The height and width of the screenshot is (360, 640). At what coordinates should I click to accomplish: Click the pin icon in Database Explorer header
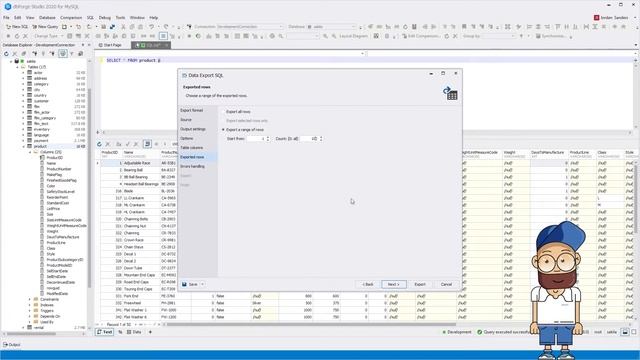pyautogui.click(x=83, y=45)
